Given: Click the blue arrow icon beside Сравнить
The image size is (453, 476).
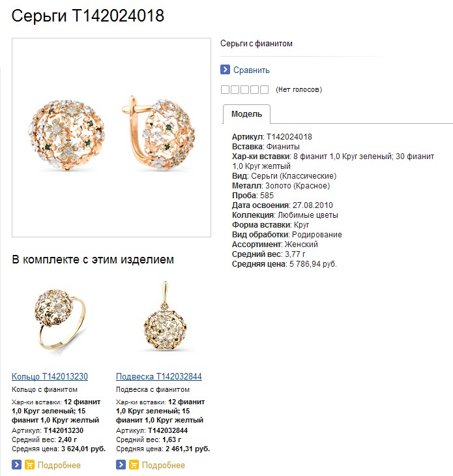Looking at the screenshot, I should (225, 70).
